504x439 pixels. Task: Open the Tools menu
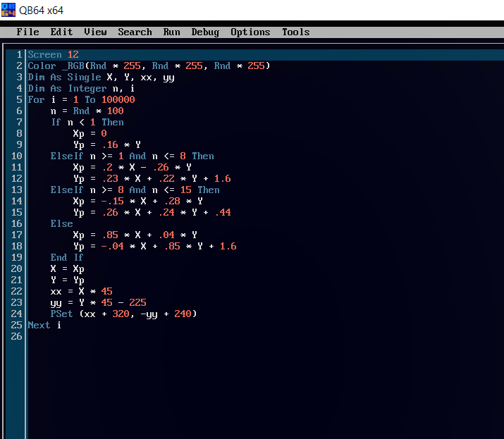(x=296, y=32)
